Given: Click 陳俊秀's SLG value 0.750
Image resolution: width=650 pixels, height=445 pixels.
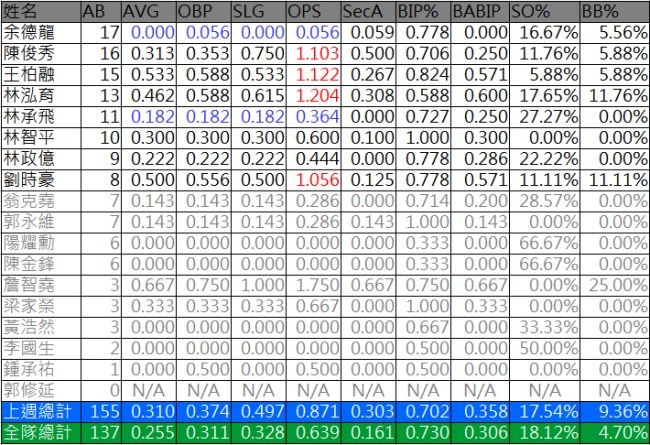Looking at the screenshot, I should click(262, 54).
